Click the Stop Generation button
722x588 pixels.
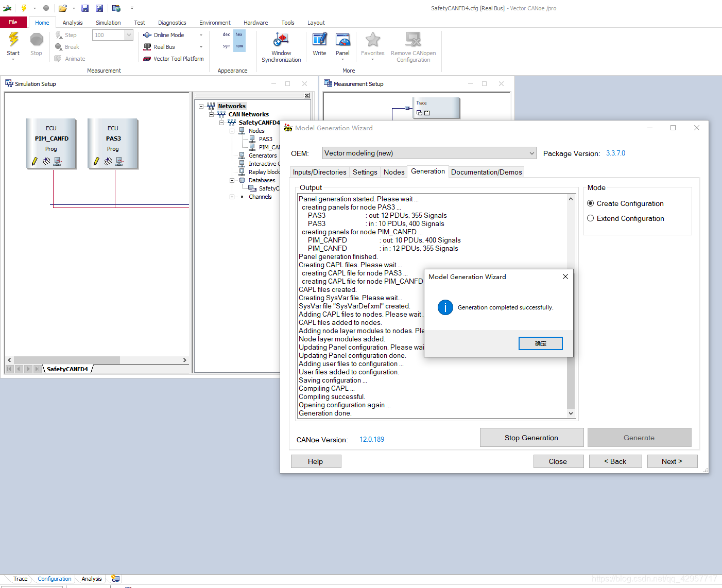click(531, 438)
